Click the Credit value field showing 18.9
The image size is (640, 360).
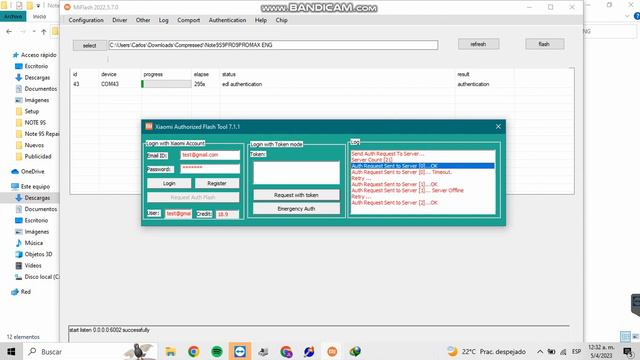point(227,214)
